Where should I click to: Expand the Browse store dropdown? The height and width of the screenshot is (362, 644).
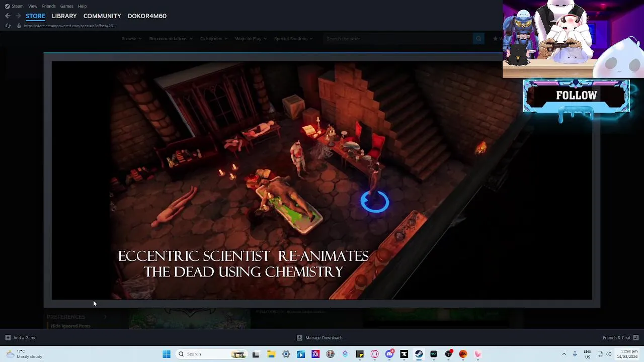pyautogui.click(x=131, y=39)
